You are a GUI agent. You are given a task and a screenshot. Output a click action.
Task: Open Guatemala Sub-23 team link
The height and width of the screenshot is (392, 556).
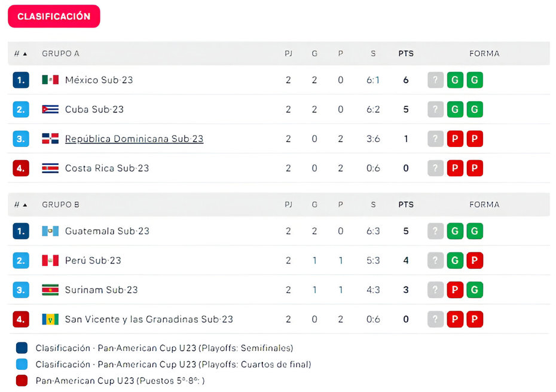[107, 231]
